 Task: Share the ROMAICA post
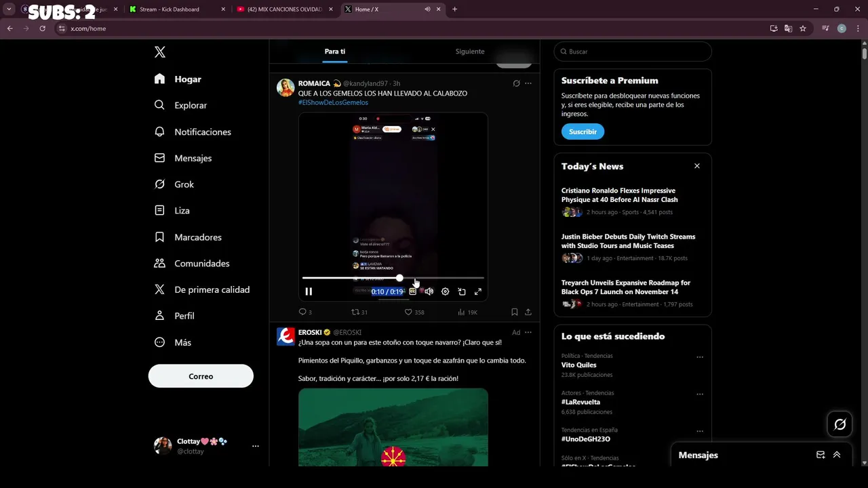point(528,312)
